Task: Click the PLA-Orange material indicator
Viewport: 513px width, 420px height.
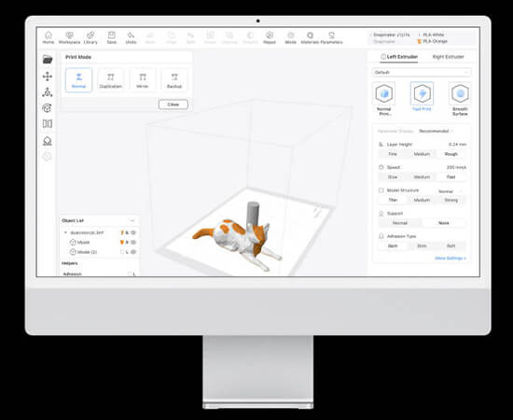Action: [433, 41]
